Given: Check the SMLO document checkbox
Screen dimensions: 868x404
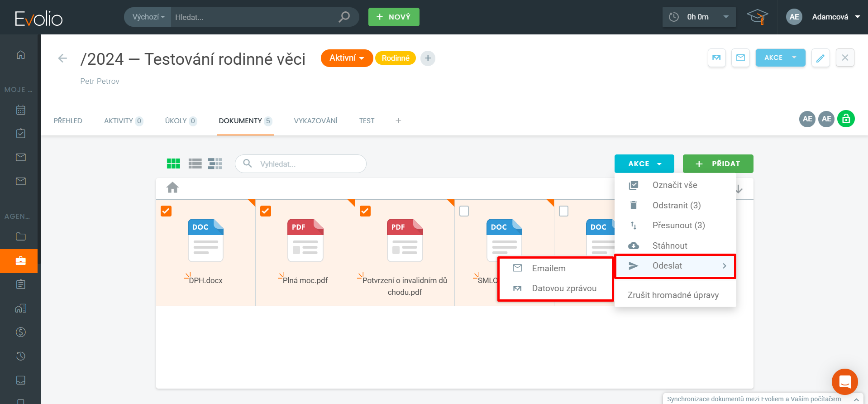Looking at the screenshot, I should pyautogui.click(x=464, y=211).
